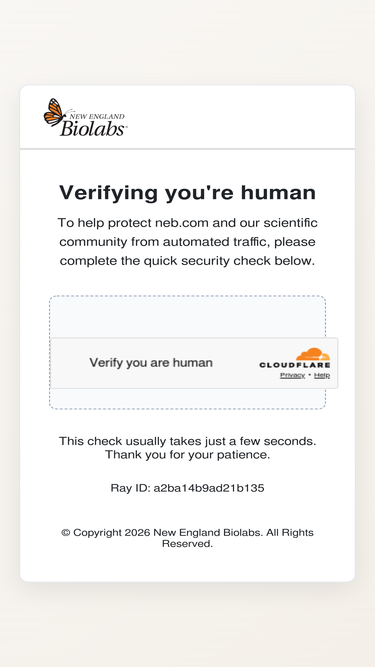Click the Verify you are human label
This screenshot has width=375, height=667.
[x=151, y=363]
